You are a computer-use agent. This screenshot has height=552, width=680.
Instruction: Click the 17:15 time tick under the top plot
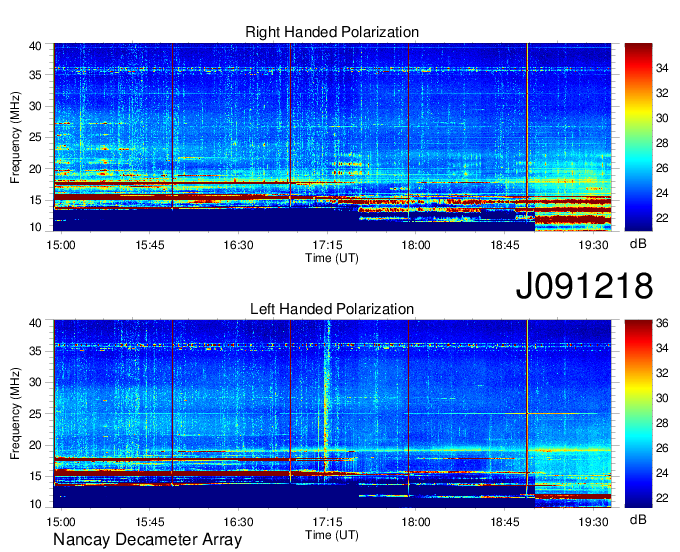point(327,245)
